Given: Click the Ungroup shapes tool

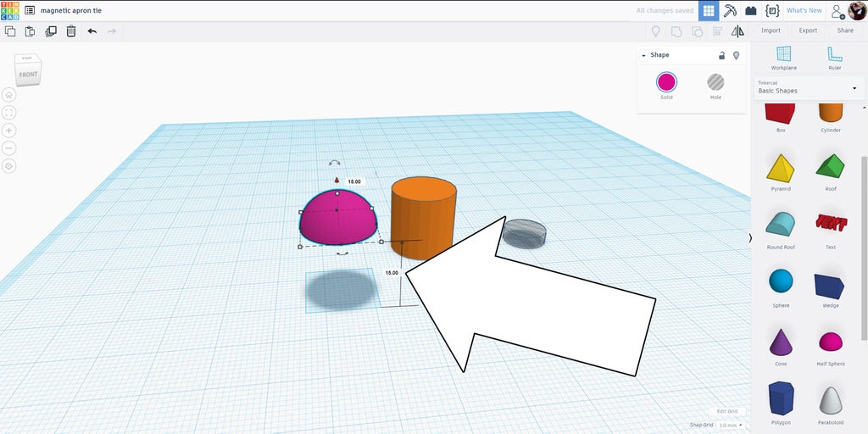Looking at the screenshot, I should coord(697,31).
